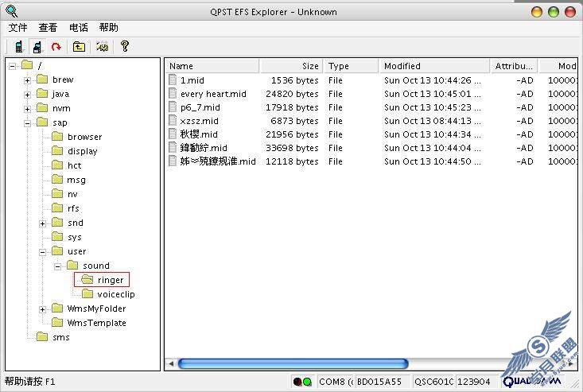The height and width of the screenshot is (392, 583).
Task: Select the 12118 bytes file row
Action: coord(371,161)
